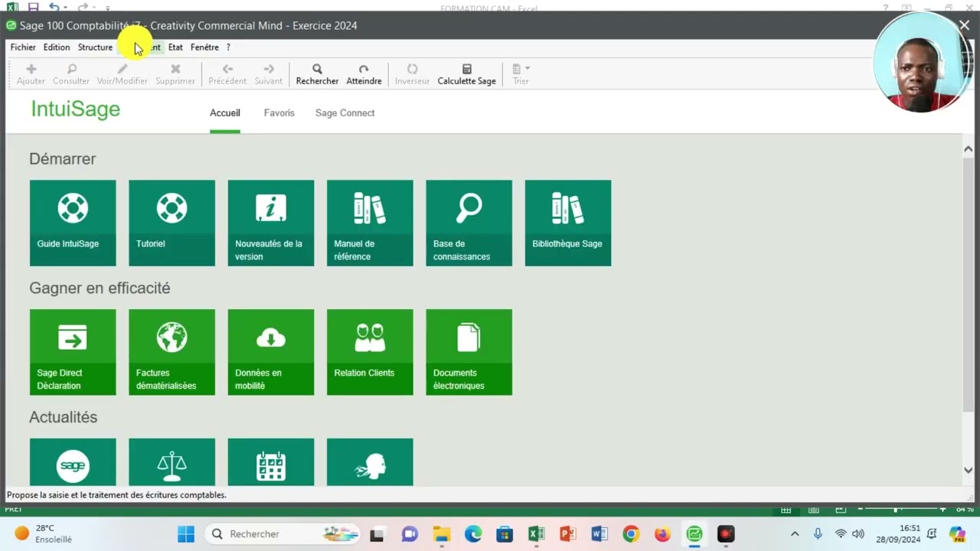Switch to Excel from taskbar

point(536,534)
